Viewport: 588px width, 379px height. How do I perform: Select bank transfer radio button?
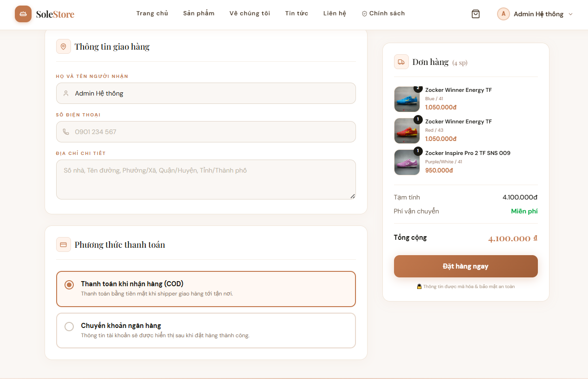pyautogui.click(x=69, y=327)
